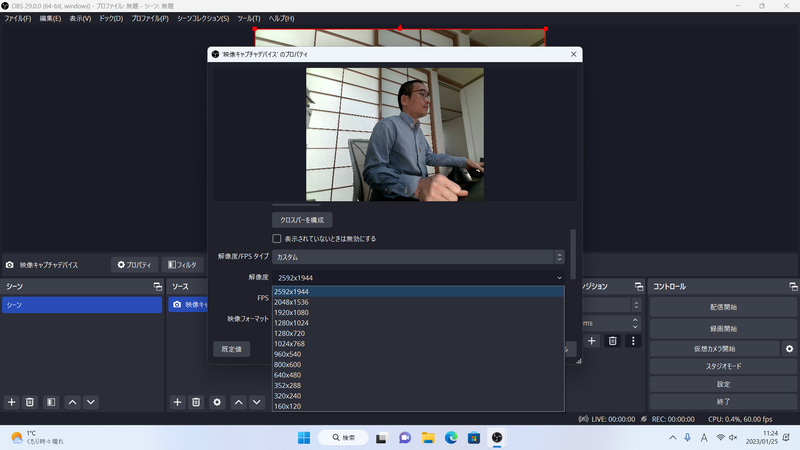Open the View menu
Viewport: 800px width, 450px height.
[x=80, y=18]
